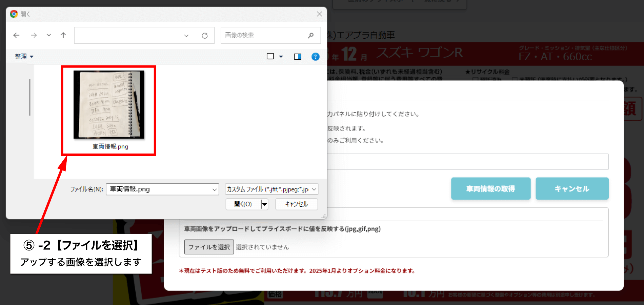
Task: Click the wide text field in modal
Action: 468,162
